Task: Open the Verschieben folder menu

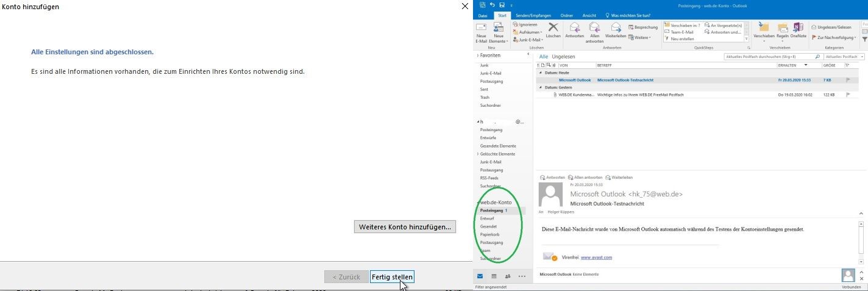Action: [764, 31]
